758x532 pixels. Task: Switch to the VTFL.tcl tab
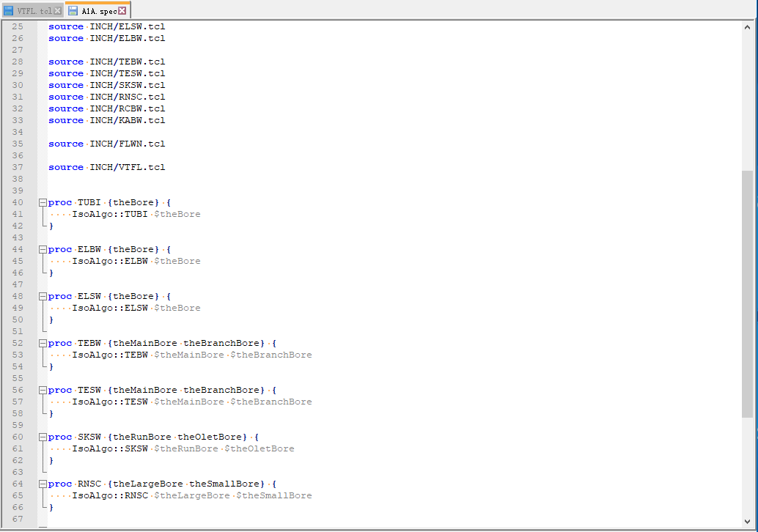(x=34, y=11)
